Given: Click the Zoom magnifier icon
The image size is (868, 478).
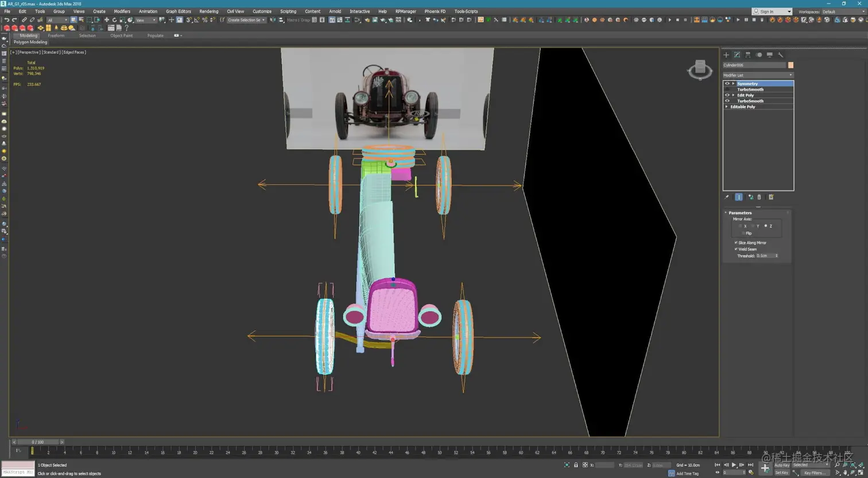Looking at the screenshot, I should (x=837, y=465).
